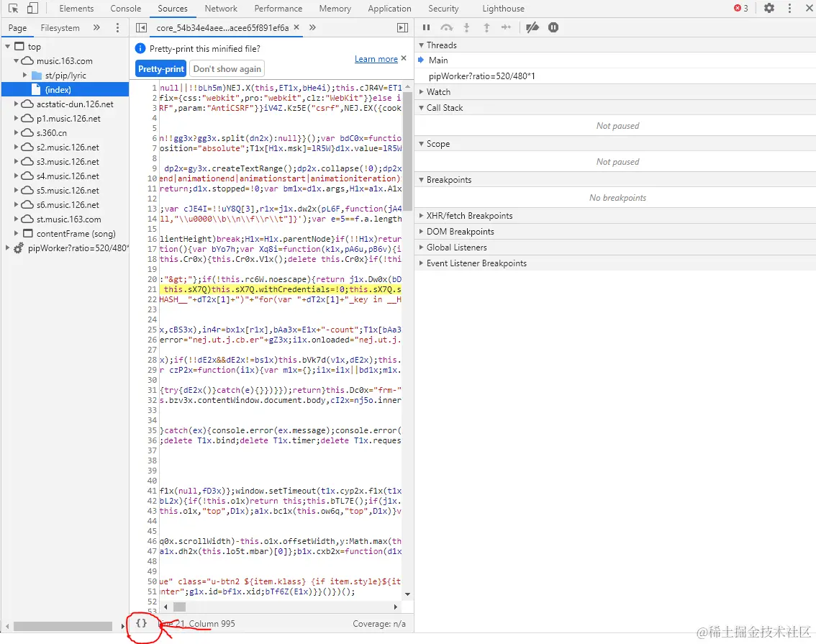816x644 pixels.
Task: Hide the navigator sidebar toggle icon
Action: click(x=141, y=27)
